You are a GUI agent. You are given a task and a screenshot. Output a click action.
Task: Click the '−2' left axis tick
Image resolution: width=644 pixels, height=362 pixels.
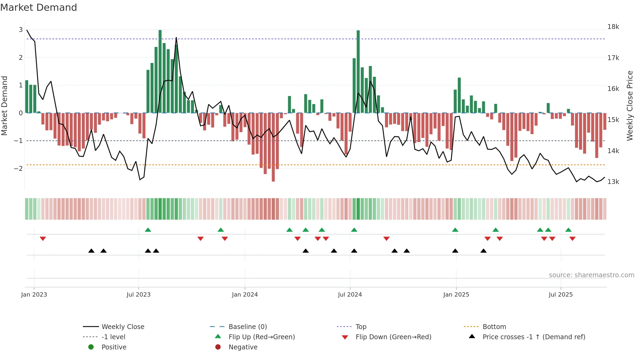tap(18, 168)
